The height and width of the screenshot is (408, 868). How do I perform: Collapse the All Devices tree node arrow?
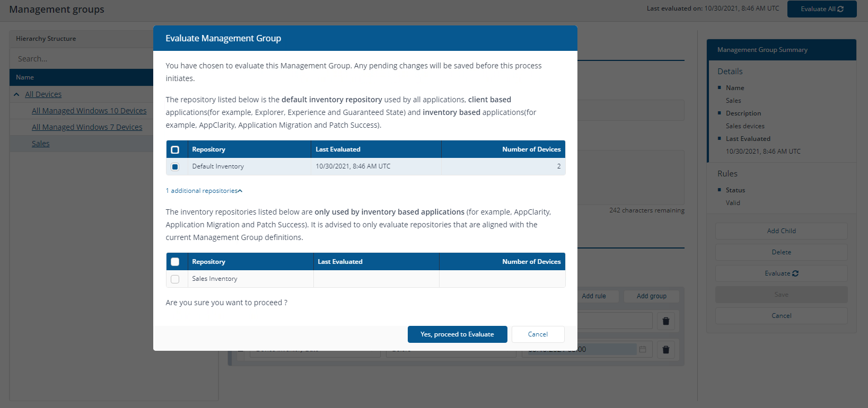tap(16, 95)
